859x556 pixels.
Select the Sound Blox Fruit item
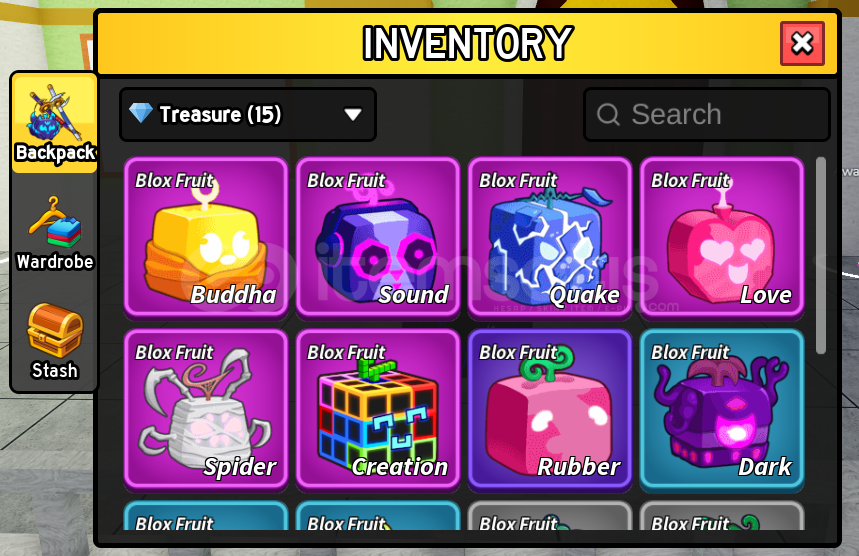click(378, 237)
